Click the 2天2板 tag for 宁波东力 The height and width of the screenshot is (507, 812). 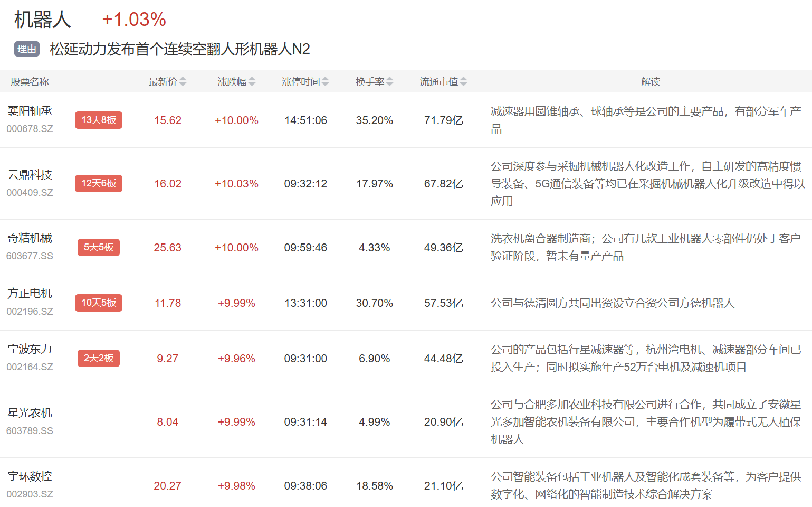tap(99, 358)
